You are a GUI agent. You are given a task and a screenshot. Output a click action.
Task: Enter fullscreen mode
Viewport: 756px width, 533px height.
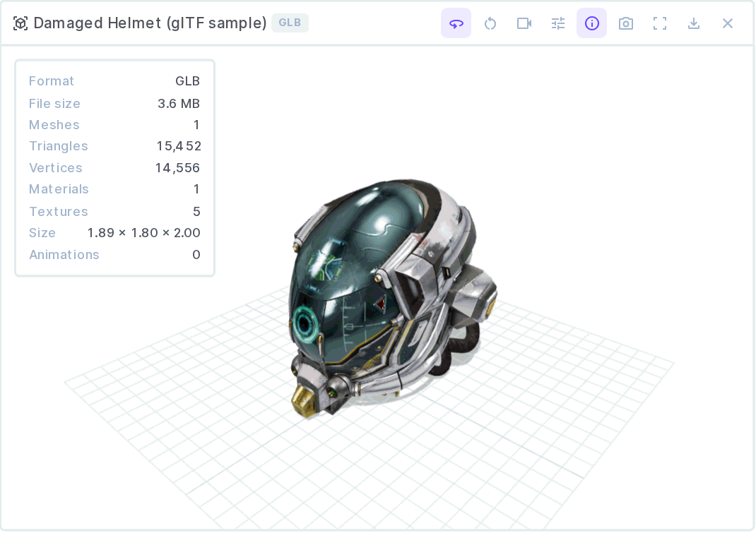(660, 23)
